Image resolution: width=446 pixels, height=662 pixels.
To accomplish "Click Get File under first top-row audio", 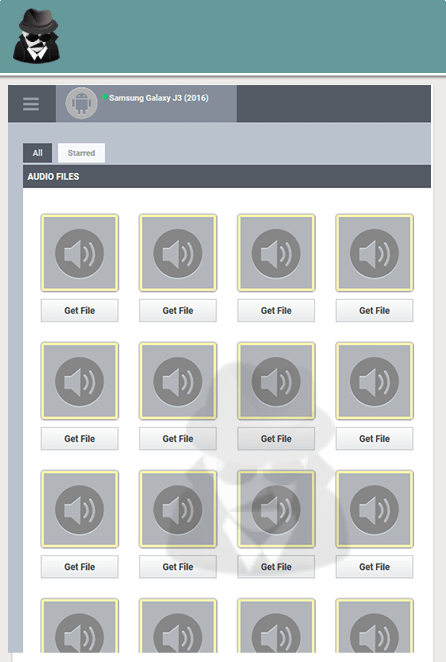I will (79, 311).
